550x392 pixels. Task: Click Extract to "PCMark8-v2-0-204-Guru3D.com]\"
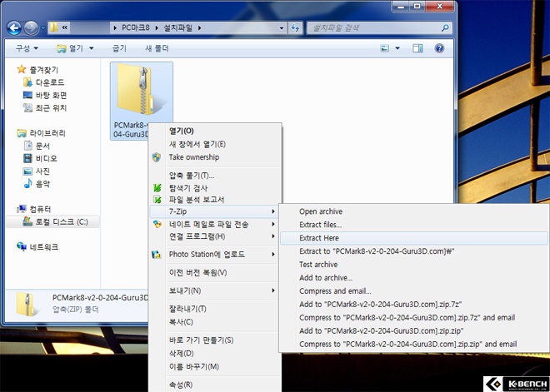click(414, 251)
